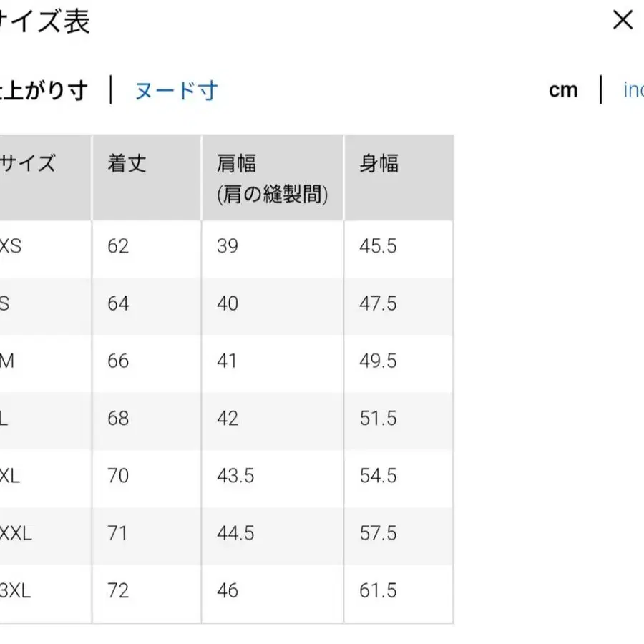This screenshot has height=644, width=644.
Task: Select the 身幅 column header
Action: (x=378, y=164)
